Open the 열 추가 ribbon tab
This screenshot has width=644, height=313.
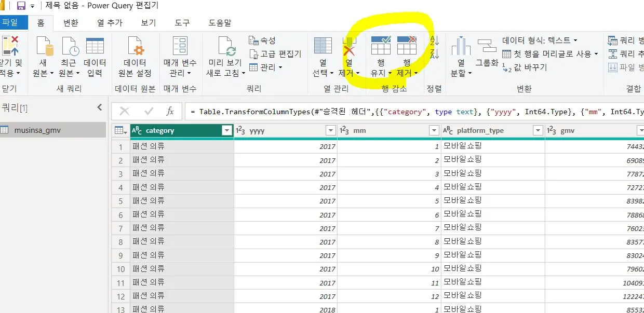(110, 23)
